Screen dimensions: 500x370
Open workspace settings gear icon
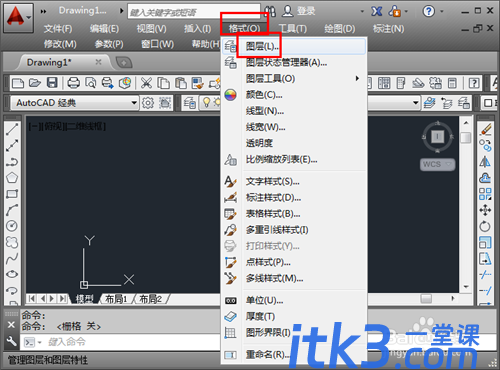pyautogui.click(x=148, y=103)
